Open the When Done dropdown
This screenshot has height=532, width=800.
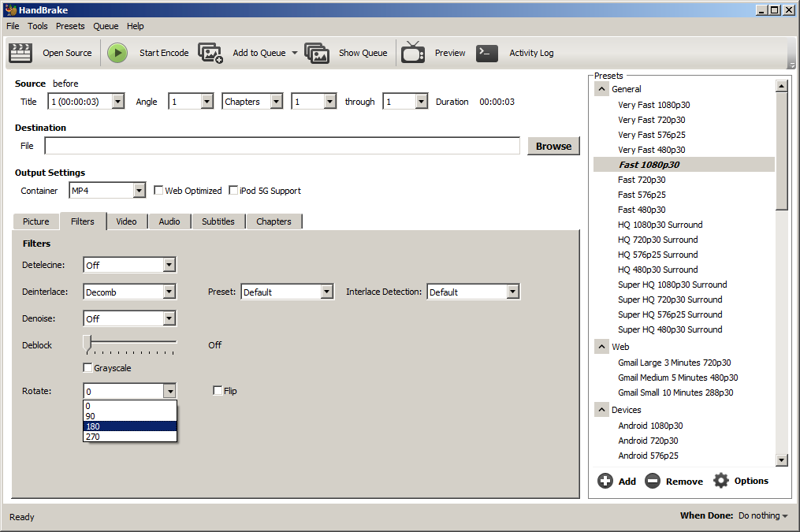pyautogui.click(x=763, y=515)
